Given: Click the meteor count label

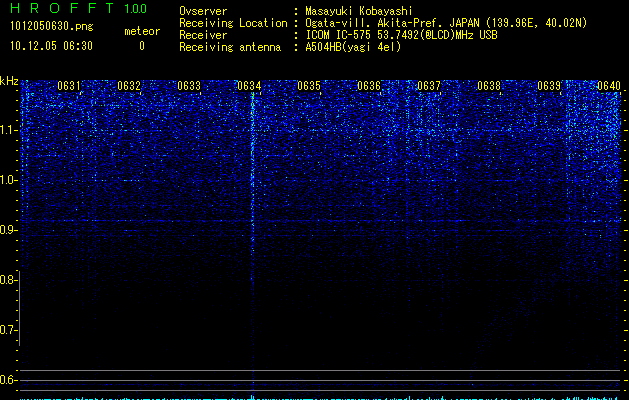Looking at the screenshot, I should 142,31.
